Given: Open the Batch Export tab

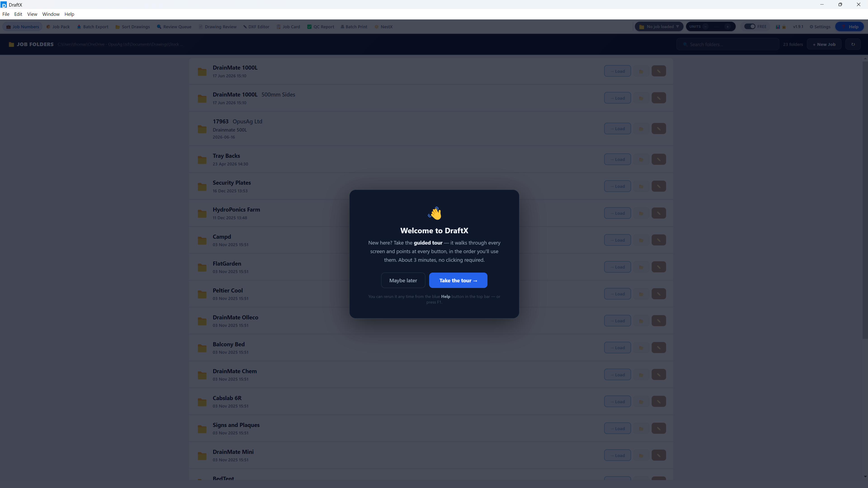Looking at the screenshot, I should [x=93, y=27].
